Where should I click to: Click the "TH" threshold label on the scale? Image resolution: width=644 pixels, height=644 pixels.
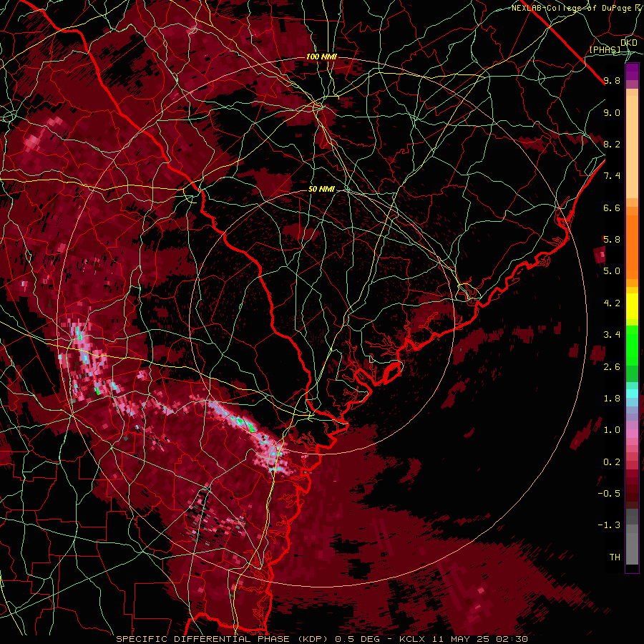615,557
